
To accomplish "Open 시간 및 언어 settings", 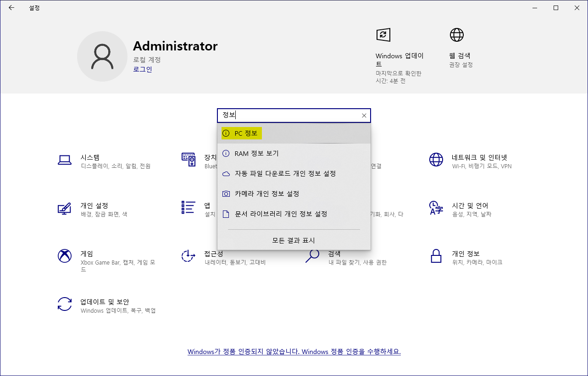I will [x=470, y=205].
